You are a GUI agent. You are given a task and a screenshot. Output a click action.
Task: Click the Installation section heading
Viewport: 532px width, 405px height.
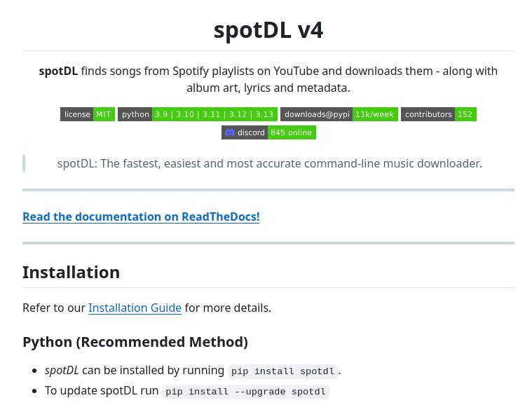tap(71, 273)
